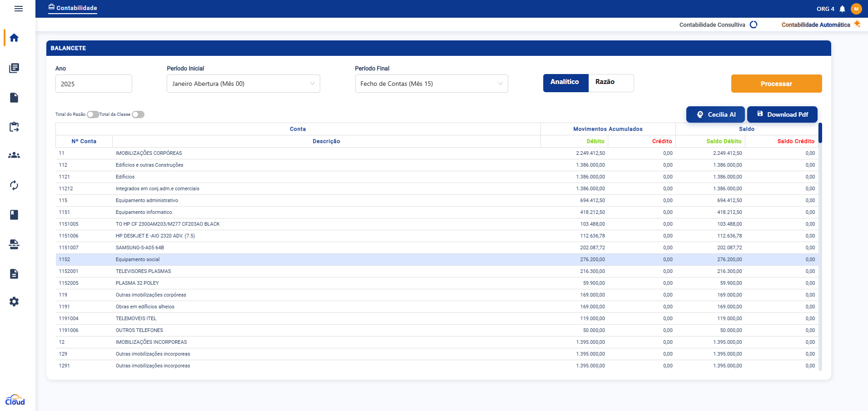Click the Cloud logo at bottom left
The height and width of the screenshot is (411, 868).
point(15,400)
